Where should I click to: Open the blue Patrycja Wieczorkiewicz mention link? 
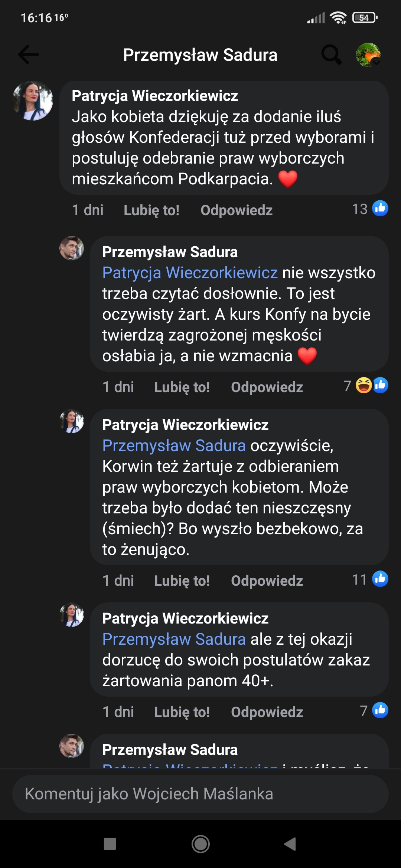[190, 273]
